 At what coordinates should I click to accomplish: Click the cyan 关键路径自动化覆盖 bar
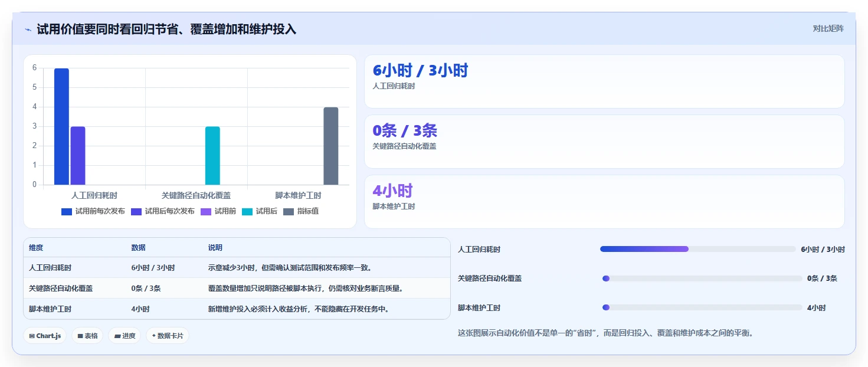point(212,156)
